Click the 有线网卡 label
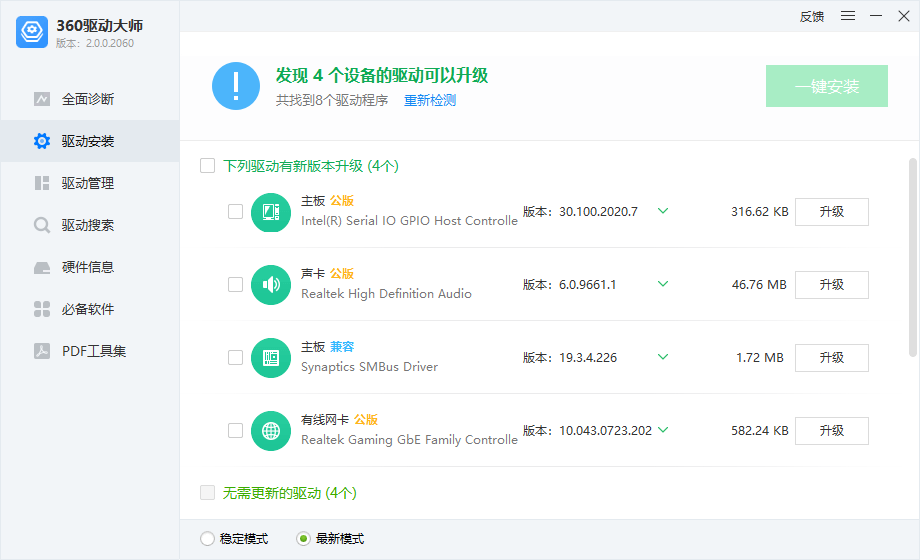Image resolution: width=920 pixels, height=560 pixels. coord(325,420)
